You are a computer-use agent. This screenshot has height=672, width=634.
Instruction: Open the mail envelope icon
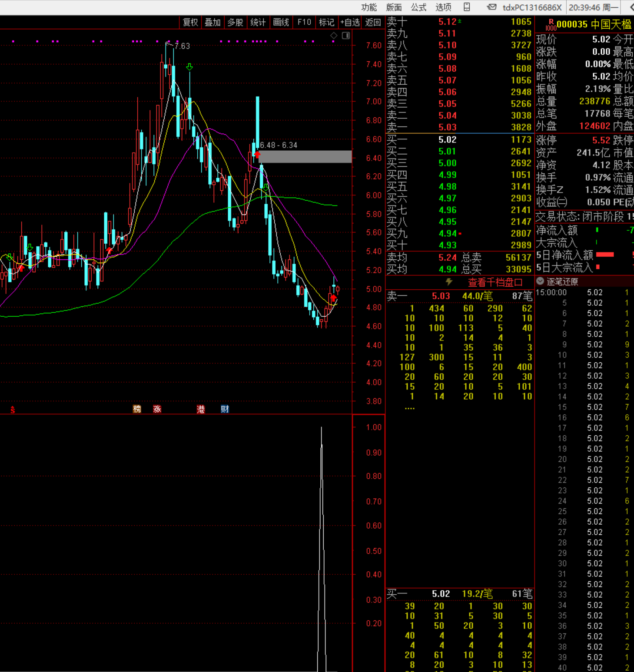491,7
